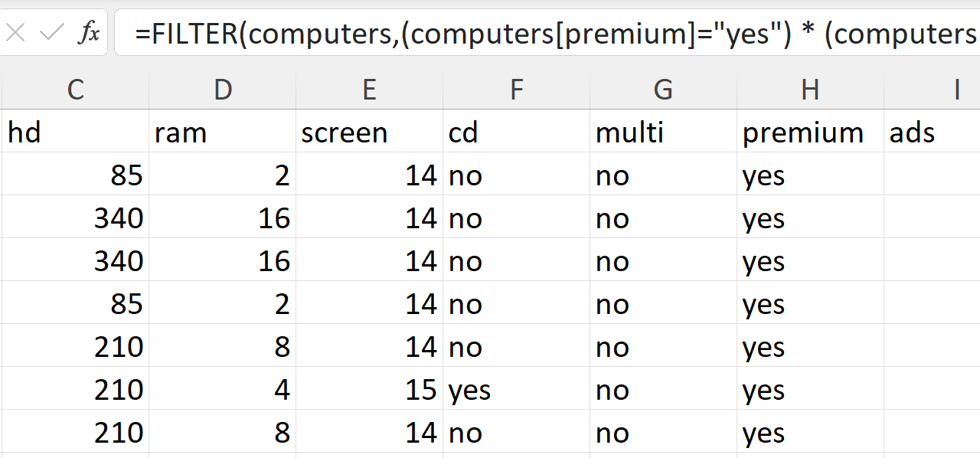Select the "cd" header cell
980x458 pixels.
tap(516, 132)
